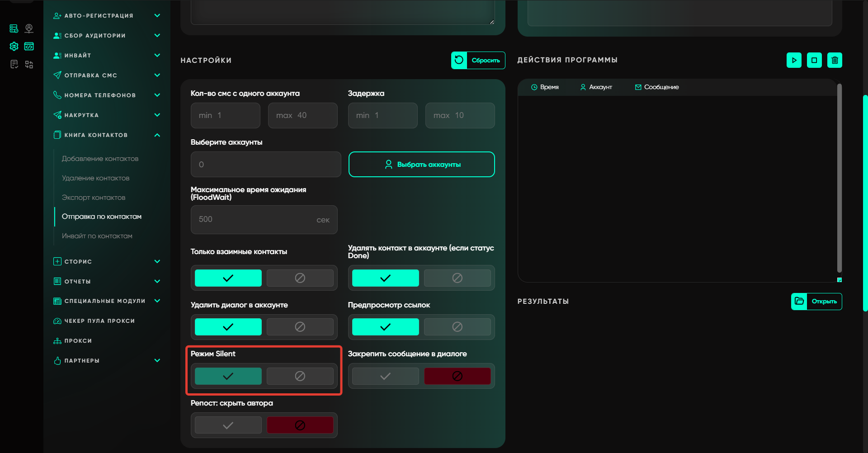The width and height of the screenshot is (868, 453).
Task: Click the gear settings icon in left rail
Action: 14,46
